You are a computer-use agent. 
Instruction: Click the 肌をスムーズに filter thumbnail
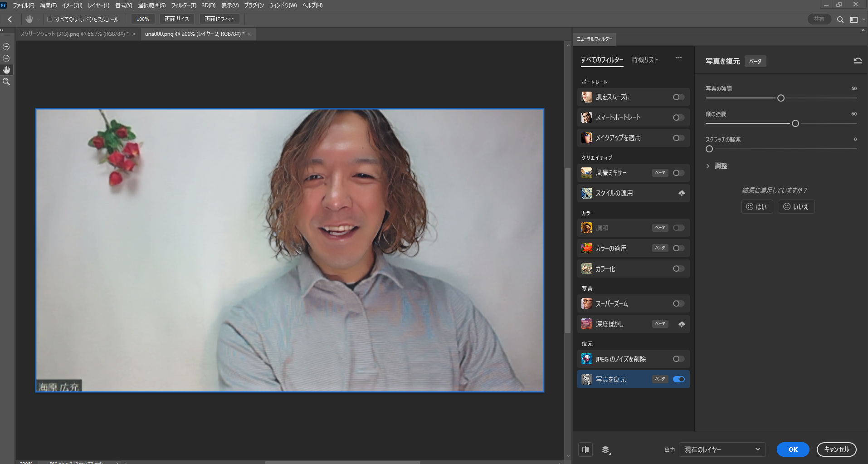click(587, 97)
